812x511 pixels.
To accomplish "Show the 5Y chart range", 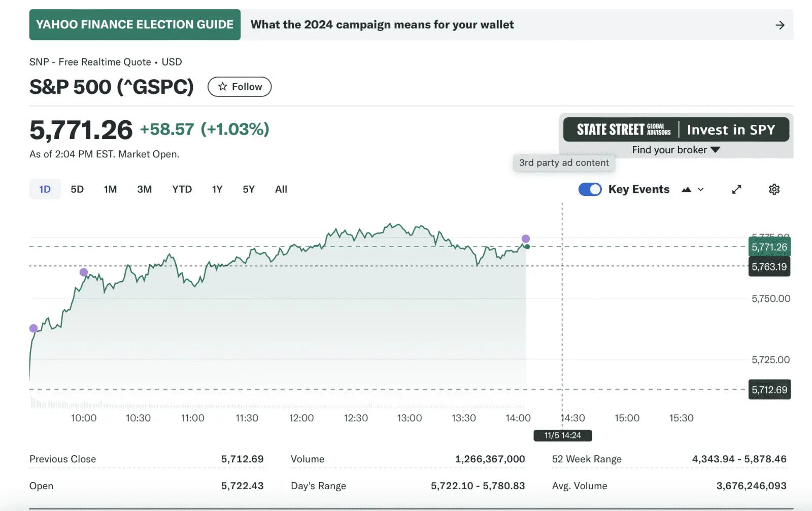I will pyautogui.click(x=249, y=189).
